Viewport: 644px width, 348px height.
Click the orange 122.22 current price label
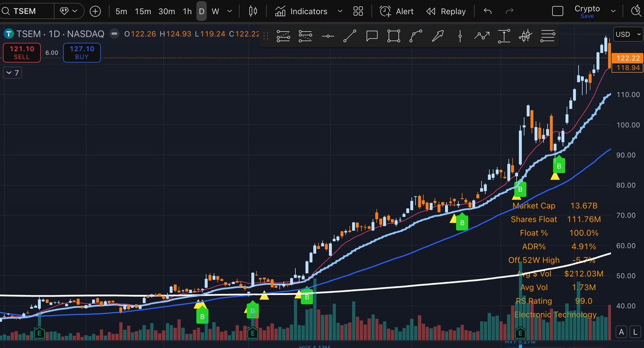(627, 58)
